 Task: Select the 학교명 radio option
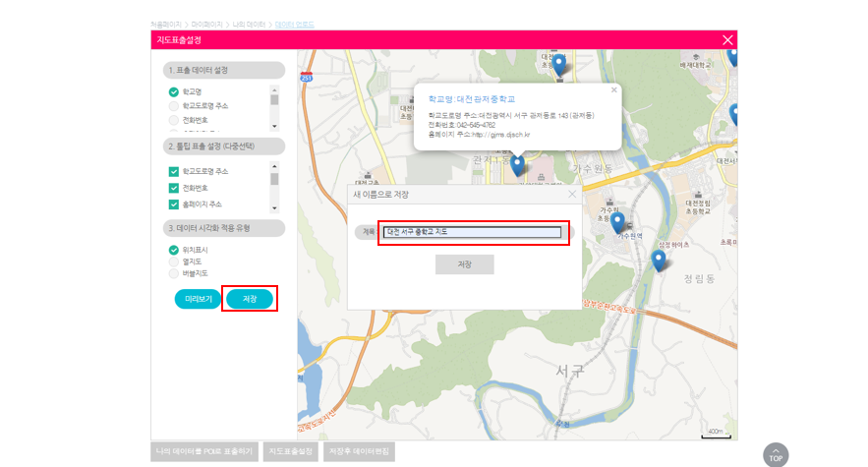coord(174,92)
